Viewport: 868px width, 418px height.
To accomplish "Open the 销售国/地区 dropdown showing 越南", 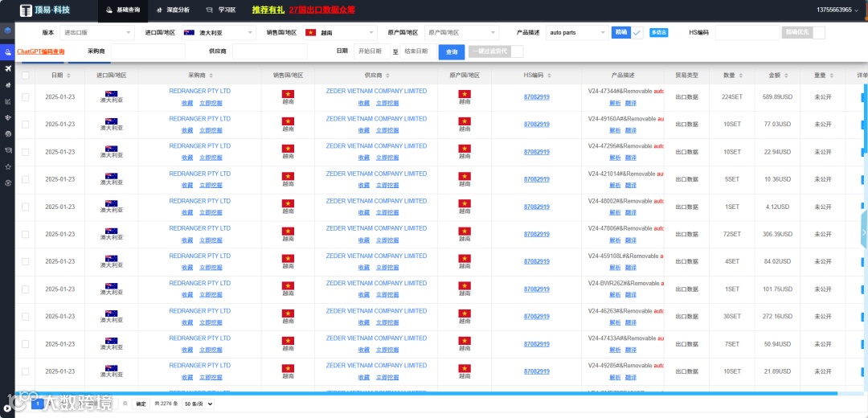I will tap(341, 33).
